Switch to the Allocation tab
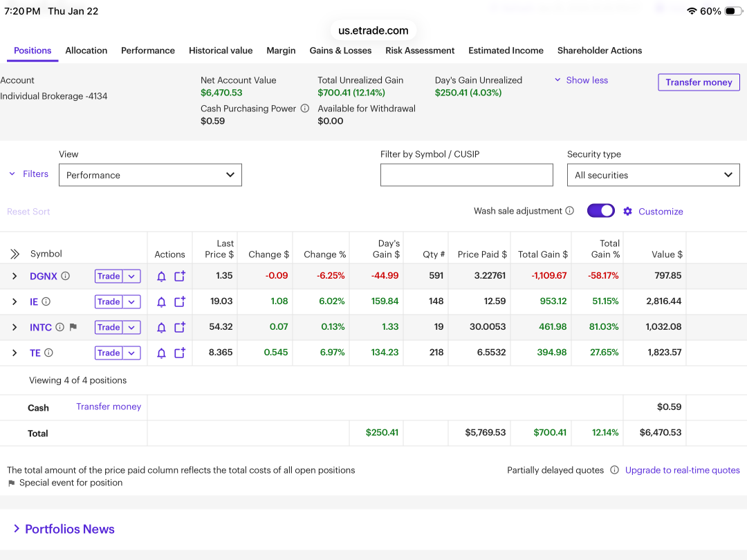This screenshot has width=747, height=560. (x=86, y=50)
